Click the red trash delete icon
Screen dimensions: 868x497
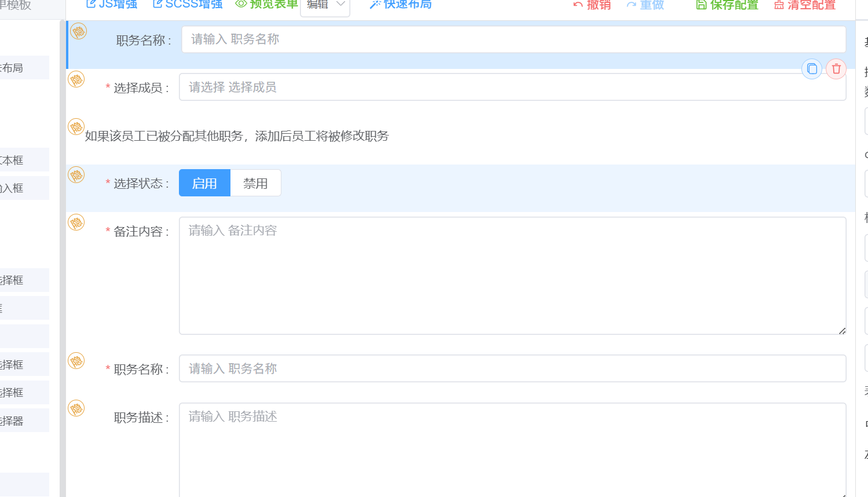836,69
